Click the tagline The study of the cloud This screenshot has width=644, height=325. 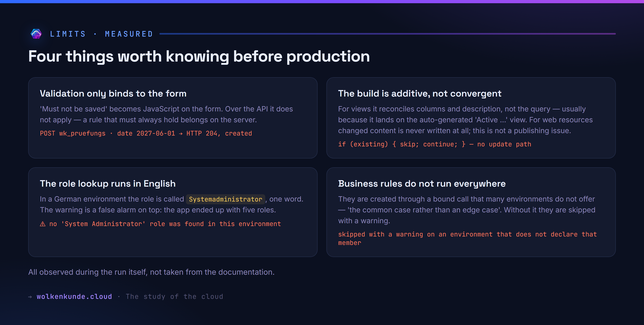[174, 296]
